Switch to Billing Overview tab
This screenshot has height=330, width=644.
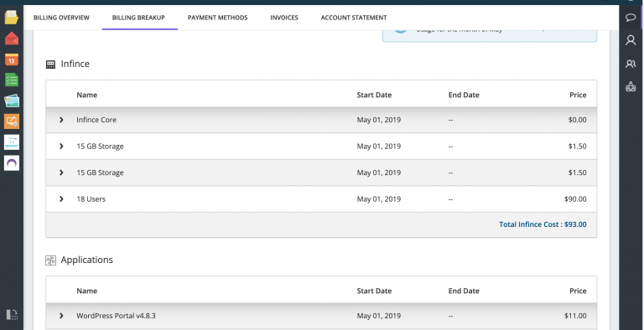pos(61,18)
